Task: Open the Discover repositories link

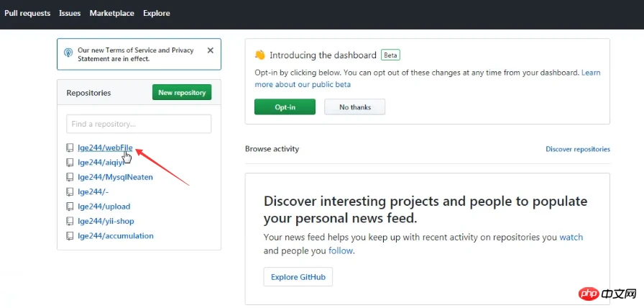Action: pos(577,149)
